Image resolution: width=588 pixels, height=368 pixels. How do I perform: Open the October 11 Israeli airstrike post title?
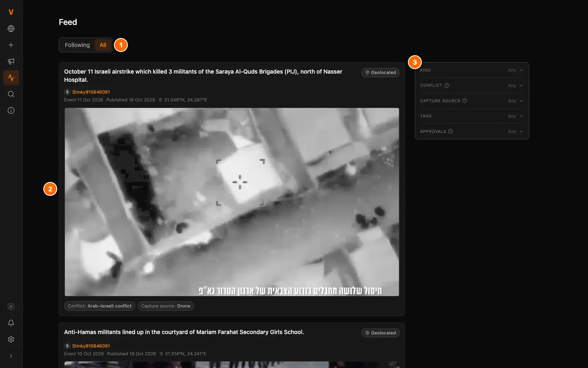pyautogui.click(x=203, y=76)
